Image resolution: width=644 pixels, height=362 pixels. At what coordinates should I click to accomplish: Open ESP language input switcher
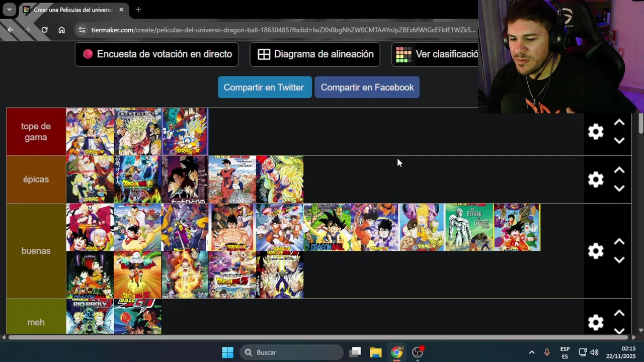(x=565, y=352)
